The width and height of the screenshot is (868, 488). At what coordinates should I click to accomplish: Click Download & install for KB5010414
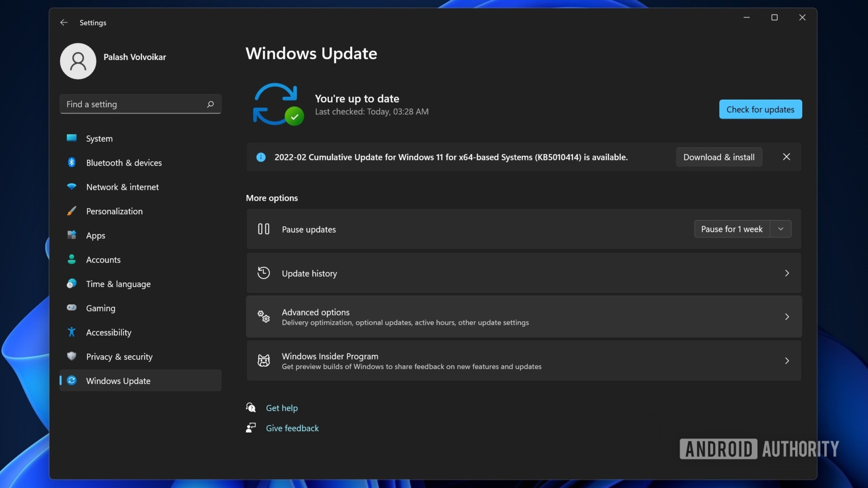click(x=718, y=157)
